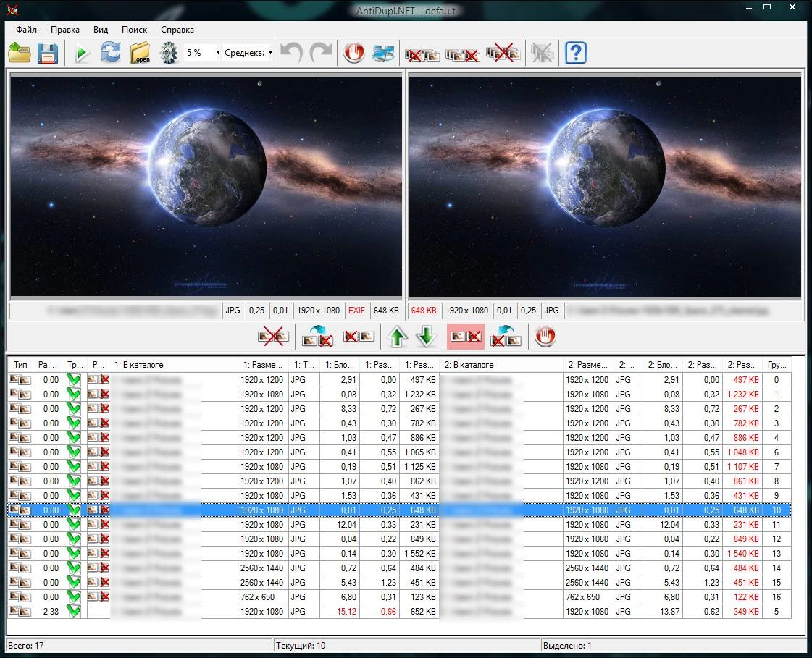This screenshot has width=812, height=658.
Task: Click the 'Выделено: 1' status bar entry
Action: tap(567, 646)
